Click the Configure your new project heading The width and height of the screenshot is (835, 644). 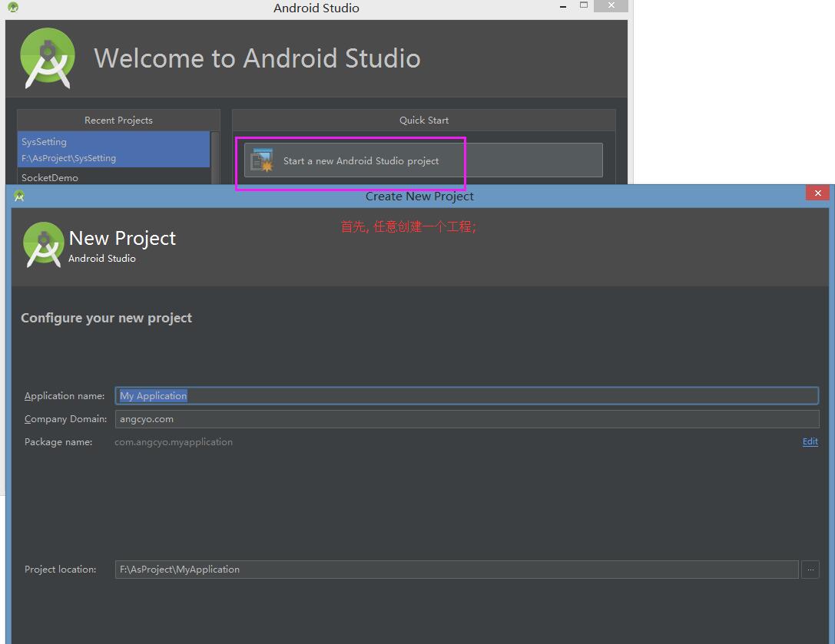(x=107, y=318)
